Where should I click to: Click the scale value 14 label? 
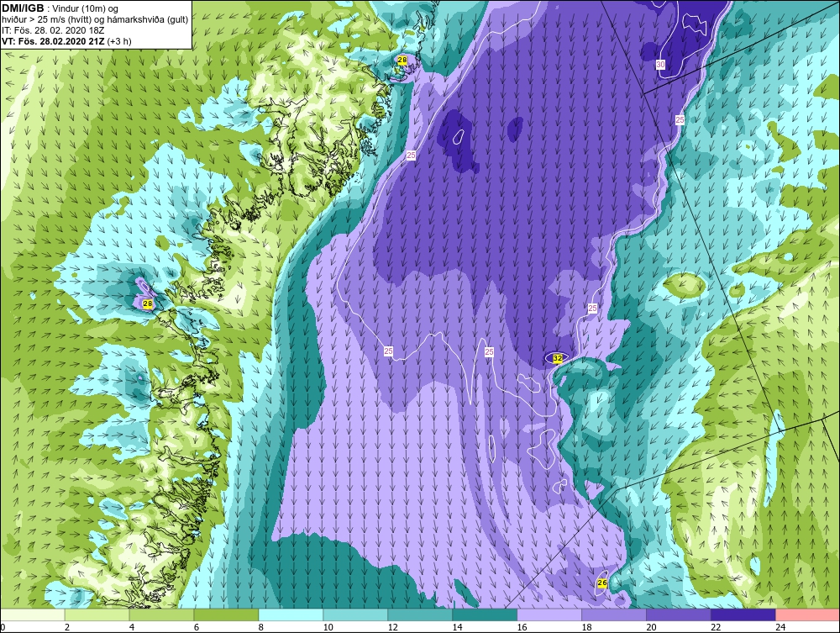pos(458,627)
